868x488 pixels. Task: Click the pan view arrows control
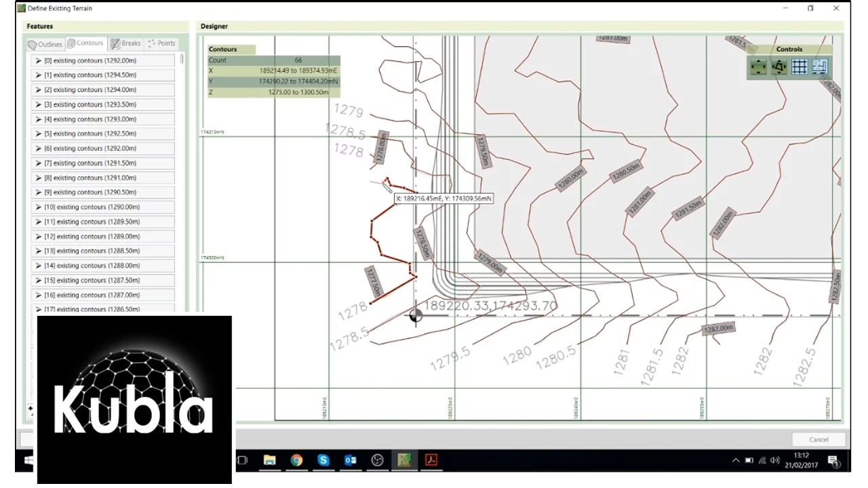[758, 67]
